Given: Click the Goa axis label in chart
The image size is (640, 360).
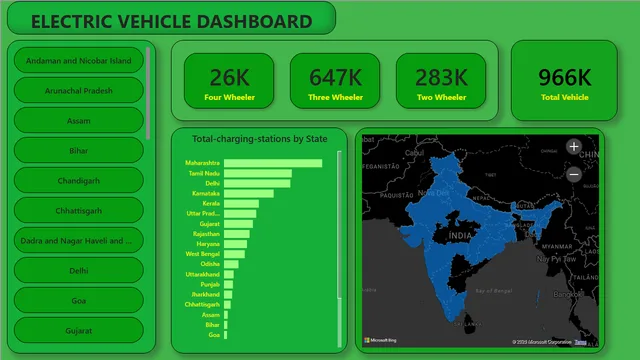Looking at the screenshot, I should (214, 335).
